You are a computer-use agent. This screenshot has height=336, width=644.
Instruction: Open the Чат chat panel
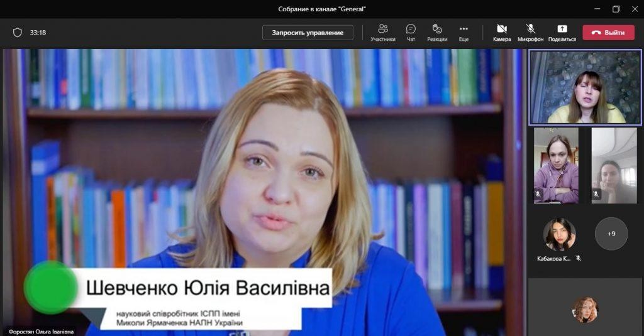pyautogui.click(x=411, y=33)
